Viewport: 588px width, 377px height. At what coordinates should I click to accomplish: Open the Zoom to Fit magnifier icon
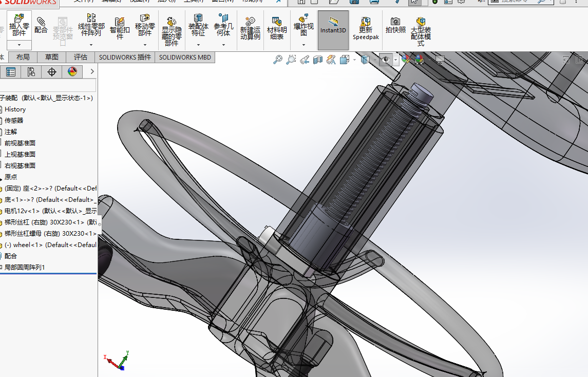[x=277, y=60]
